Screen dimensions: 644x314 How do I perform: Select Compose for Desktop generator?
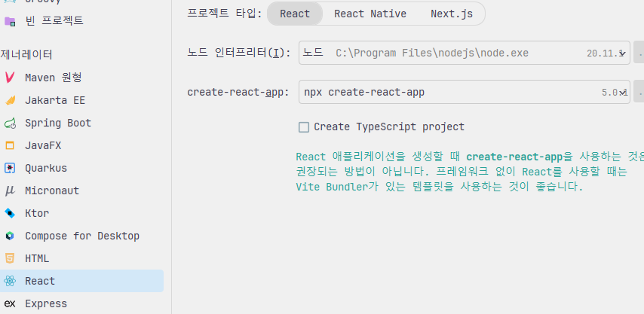click(x=81, y=236)
